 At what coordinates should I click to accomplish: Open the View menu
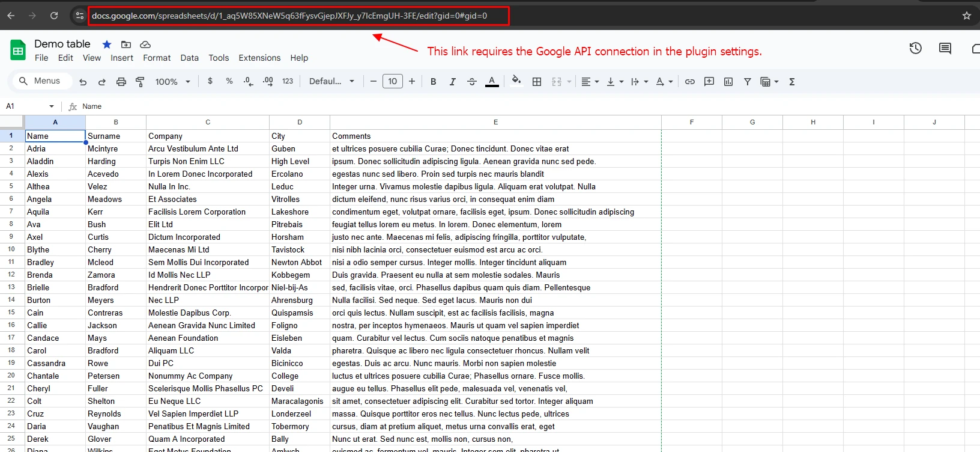pos(92,58)
